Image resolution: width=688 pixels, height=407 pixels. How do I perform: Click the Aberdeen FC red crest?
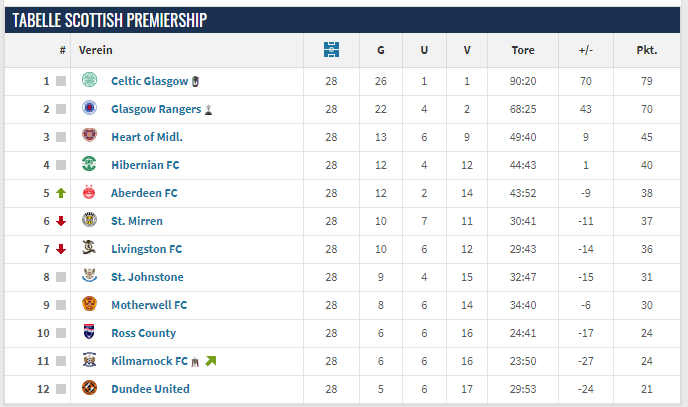(x=89, y=192)
